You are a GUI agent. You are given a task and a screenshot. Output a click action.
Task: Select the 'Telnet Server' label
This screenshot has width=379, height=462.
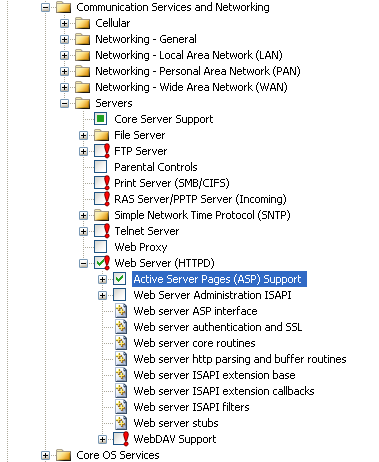tap(147, 231)
